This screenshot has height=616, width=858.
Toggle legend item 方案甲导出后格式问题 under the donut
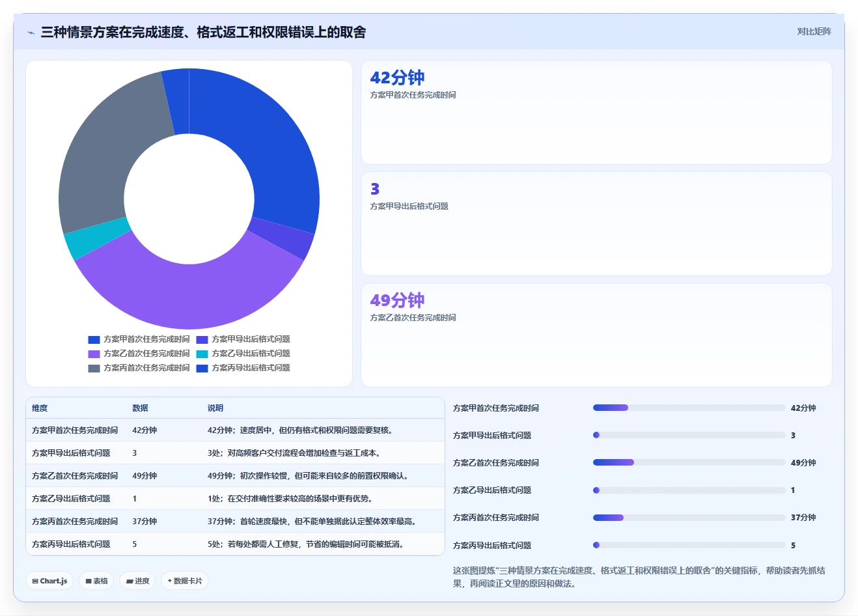point(243,339)
